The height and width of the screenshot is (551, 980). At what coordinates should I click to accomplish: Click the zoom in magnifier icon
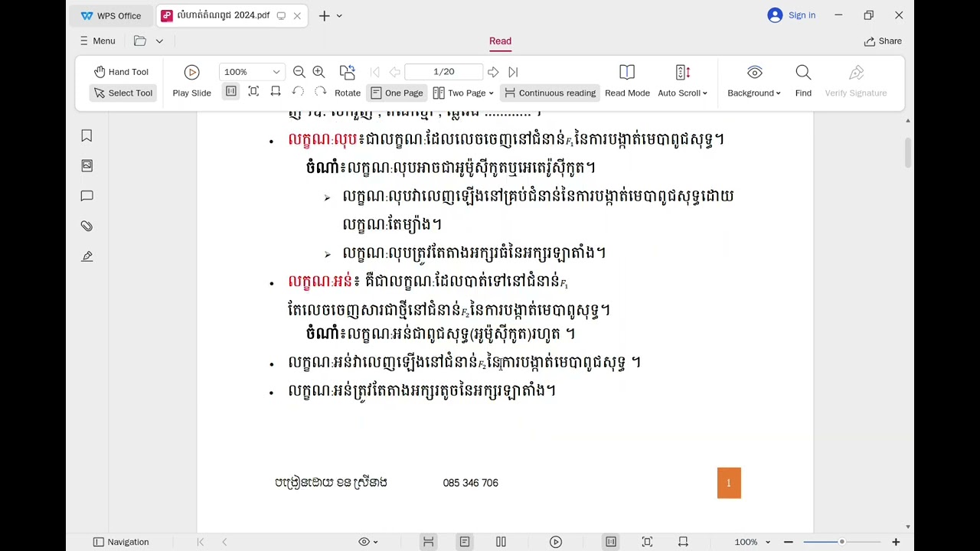(x=318, y=72)
